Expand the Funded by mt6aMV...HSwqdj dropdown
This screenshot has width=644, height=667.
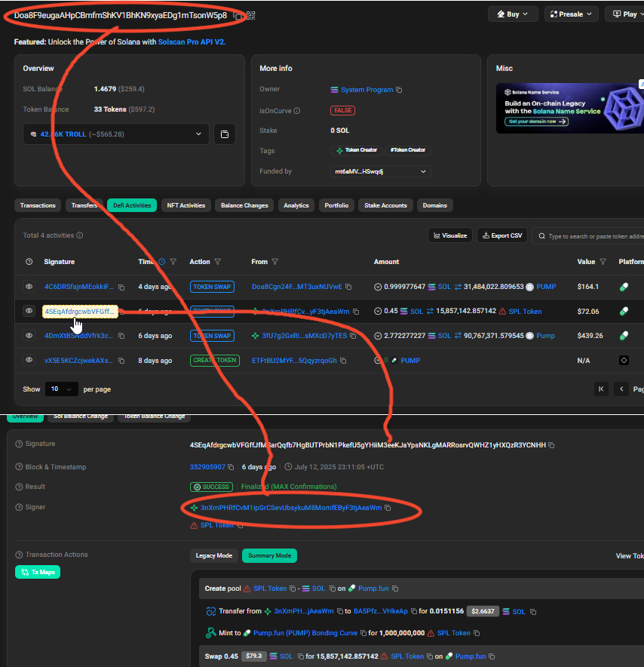pyautogui.click(x=381, y=171)
